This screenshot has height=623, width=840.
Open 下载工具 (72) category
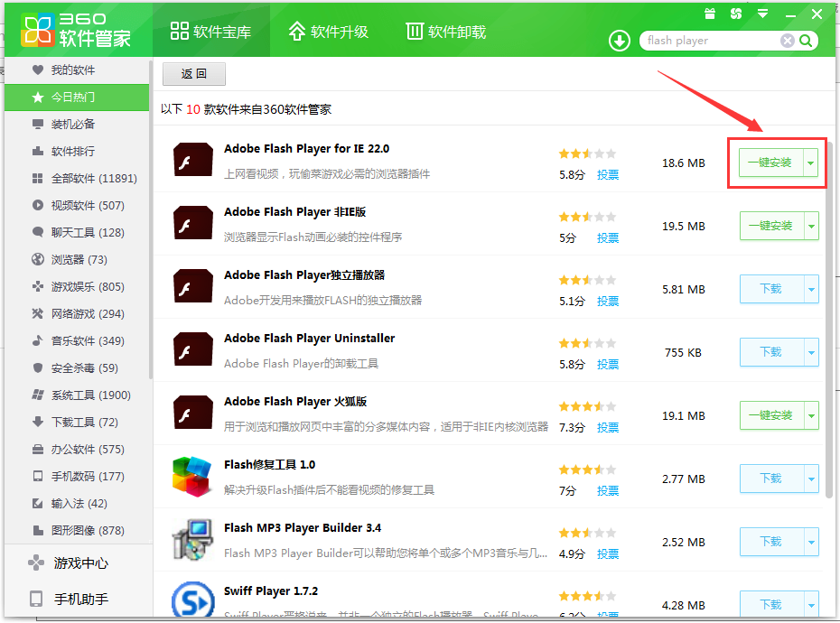pyautogui.click(x=77, y=423)
